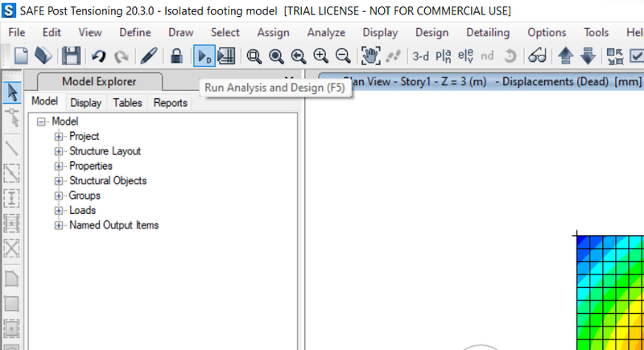Screen dimensions: 644x350
Task: Set Plan view with pln icon
Action: [x=444, y=56]
